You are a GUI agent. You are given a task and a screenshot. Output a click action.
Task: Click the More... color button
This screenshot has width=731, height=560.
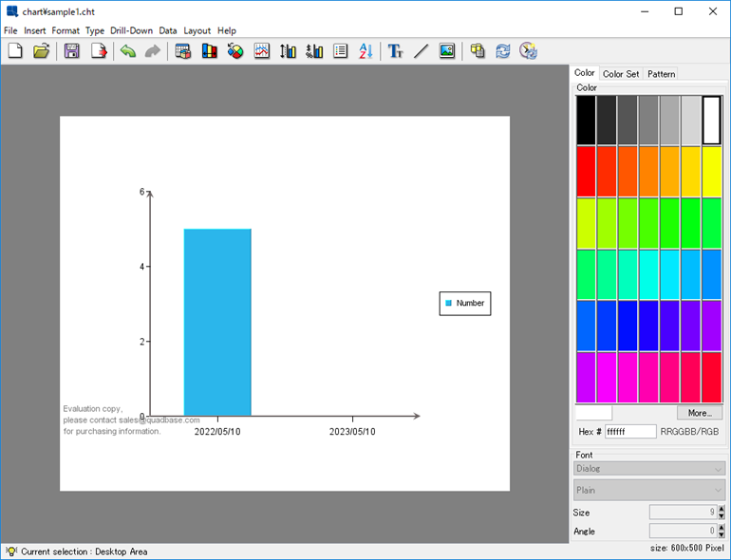point(700,413)
